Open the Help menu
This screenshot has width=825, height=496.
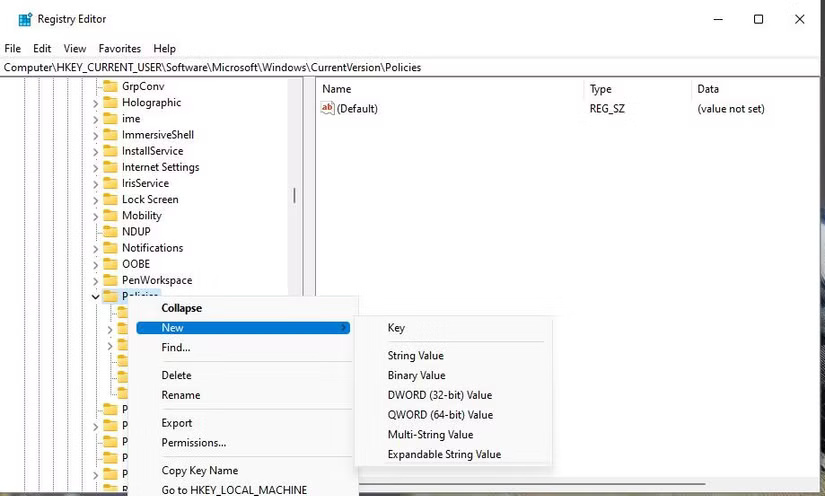pos(164,48)
